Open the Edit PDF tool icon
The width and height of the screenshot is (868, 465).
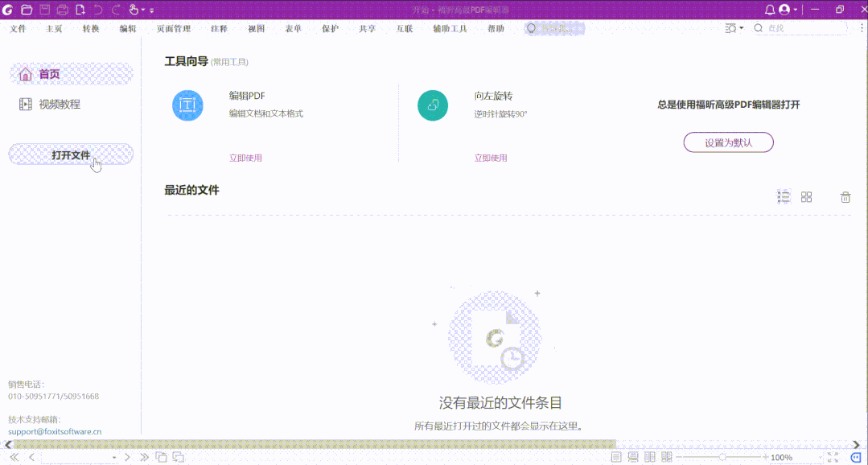(187, 105)
